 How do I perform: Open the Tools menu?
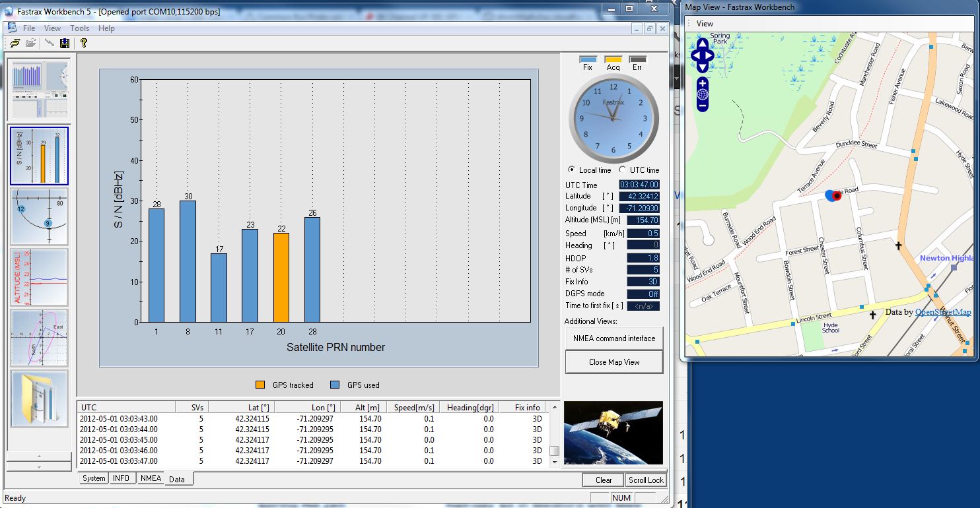point(79,28)
